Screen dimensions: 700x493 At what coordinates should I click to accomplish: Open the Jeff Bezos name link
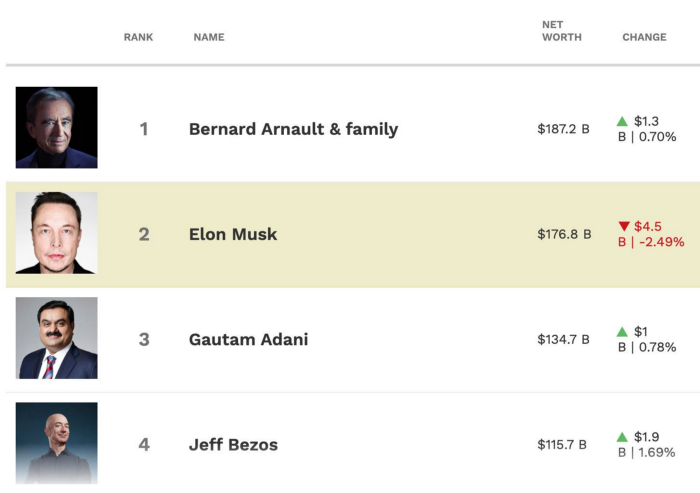(233, 445)
